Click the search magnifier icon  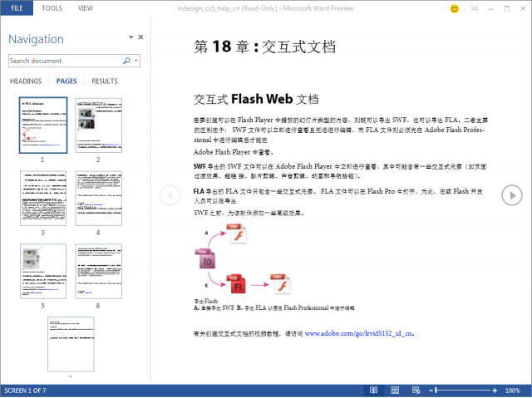click(x=126, y=61)
